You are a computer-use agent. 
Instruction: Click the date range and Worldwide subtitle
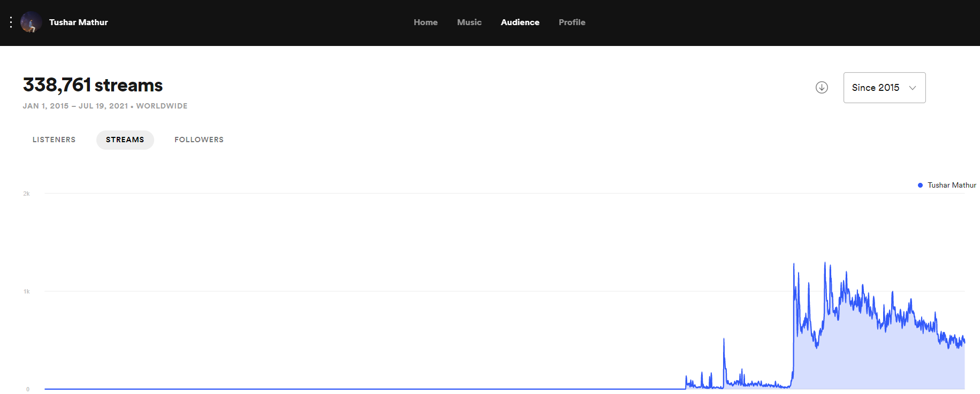105,106
